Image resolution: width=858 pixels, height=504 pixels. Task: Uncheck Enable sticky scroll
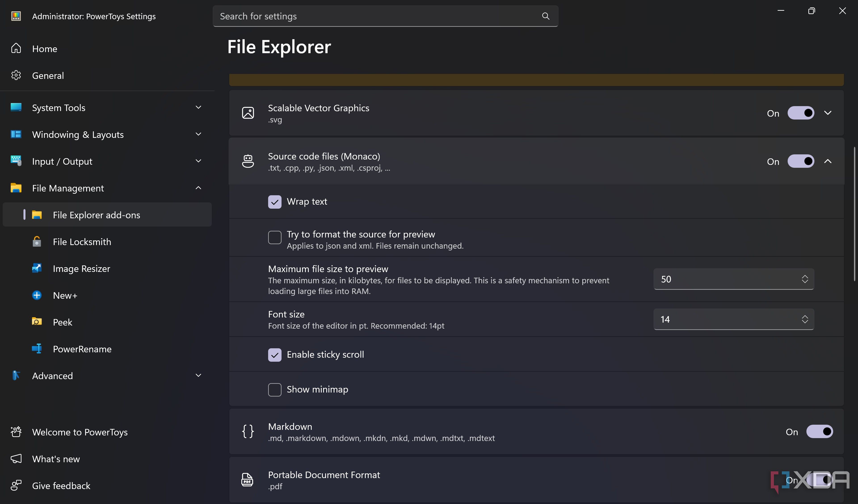(274, 355)
